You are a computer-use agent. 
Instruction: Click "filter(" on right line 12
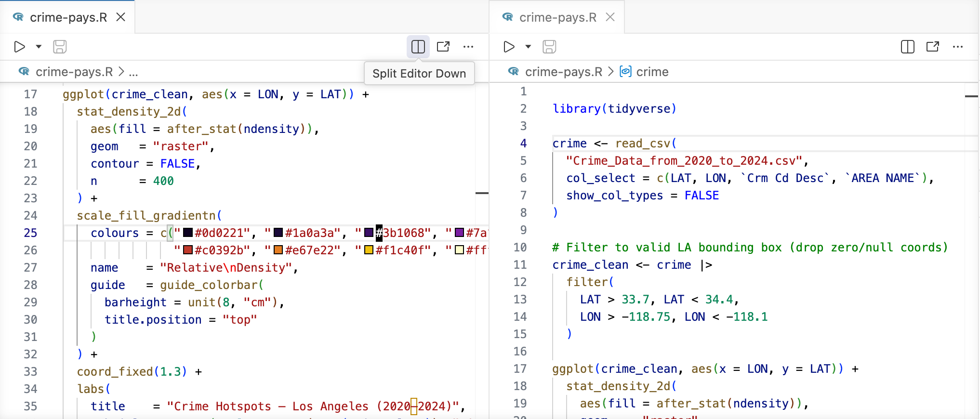click(x=590, y=282)
